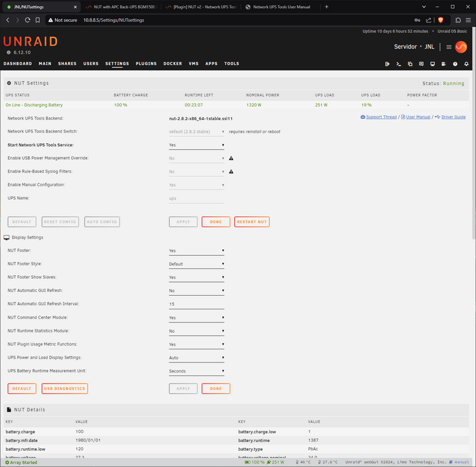Switch to the NUT with APC Back-UPS browser tab

click(121, 7)
